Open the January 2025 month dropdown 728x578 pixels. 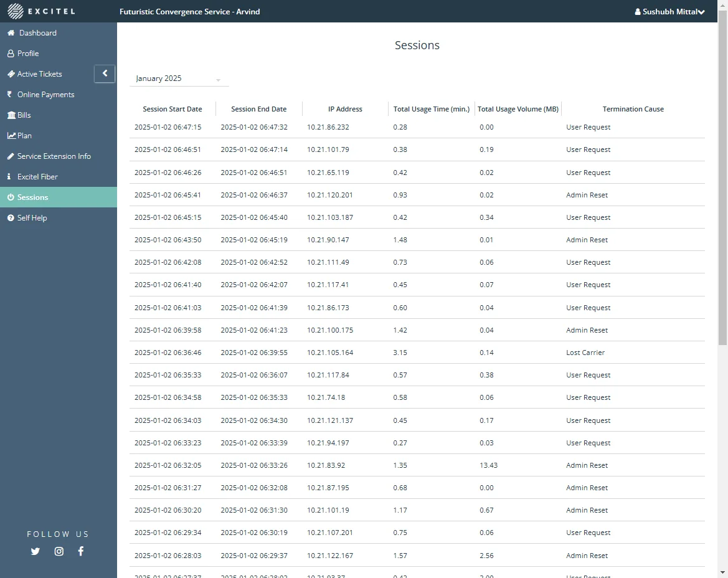pyautogui.click(x=179, y=79)
